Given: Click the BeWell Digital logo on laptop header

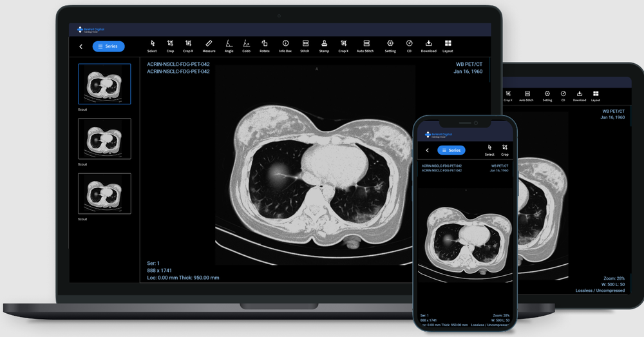Looking at the screenshot, I should (91, 30).
